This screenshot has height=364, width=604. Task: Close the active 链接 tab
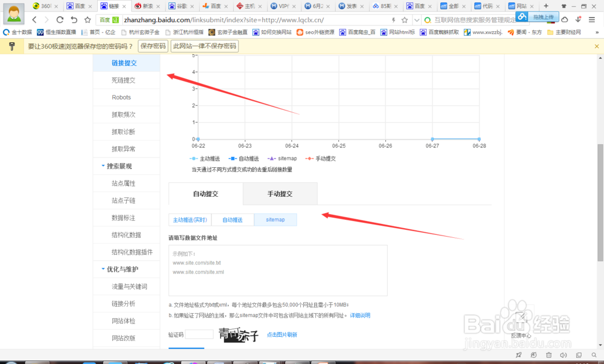coord(124,6)
